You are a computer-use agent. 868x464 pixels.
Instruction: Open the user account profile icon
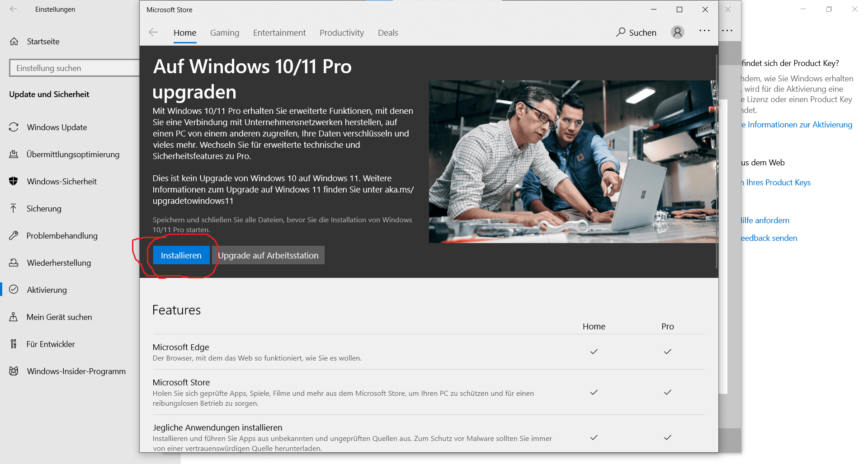[x=677, y=32]
